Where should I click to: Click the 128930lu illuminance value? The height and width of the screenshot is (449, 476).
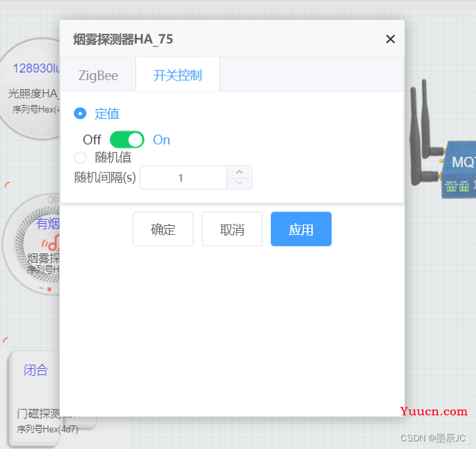click(x=36, y=68)
